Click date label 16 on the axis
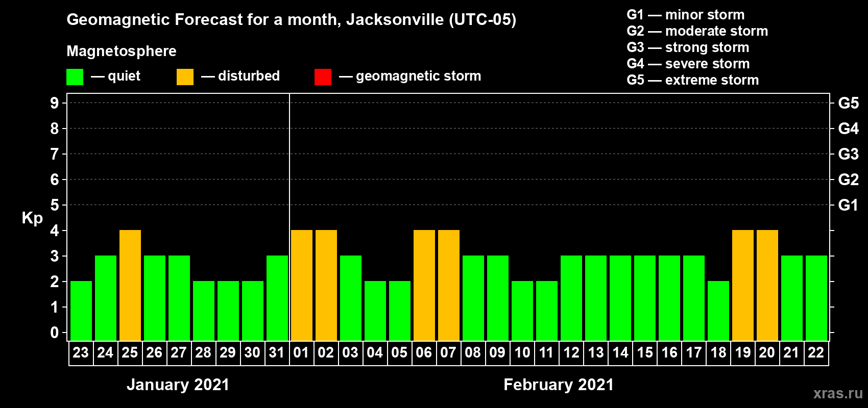 tap(669, 352)
